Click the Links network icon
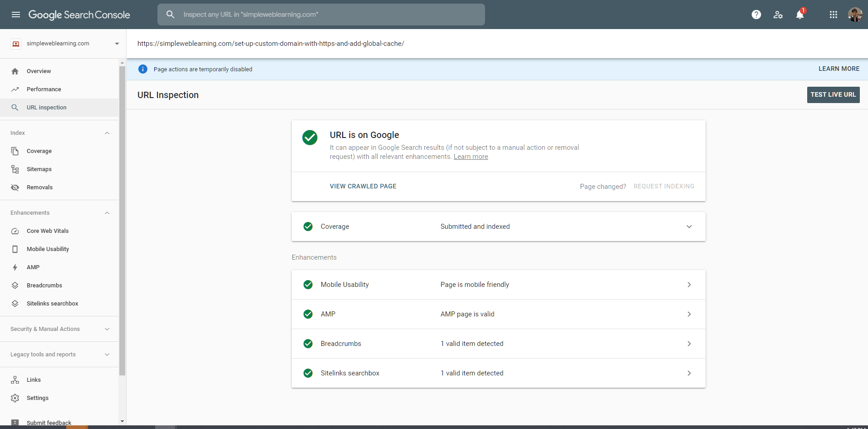 (15, 380)
